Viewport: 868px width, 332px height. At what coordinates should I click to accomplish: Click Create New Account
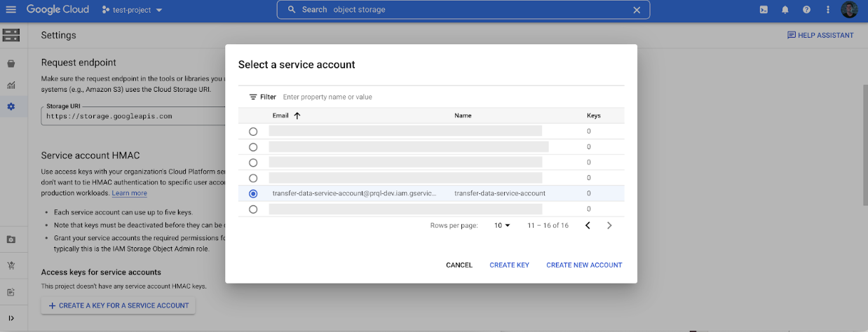(x=584, y=265)
